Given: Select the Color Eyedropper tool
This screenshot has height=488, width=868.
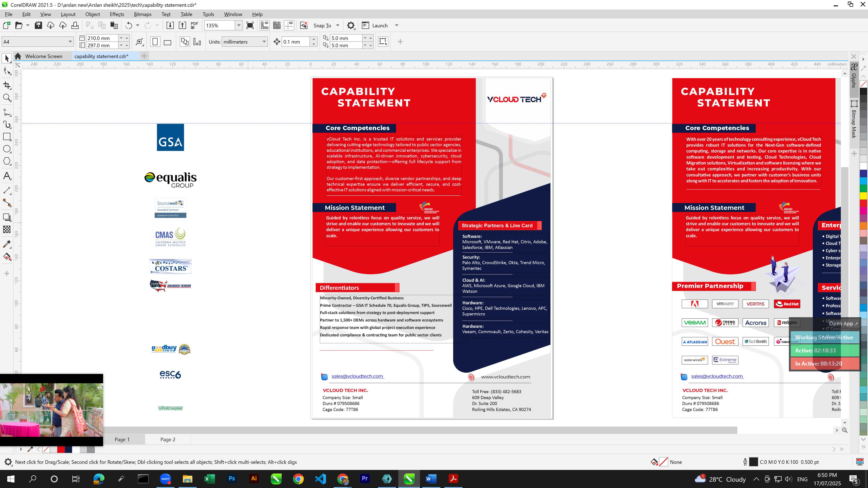Looking at the screenshot, I should 7,244.
